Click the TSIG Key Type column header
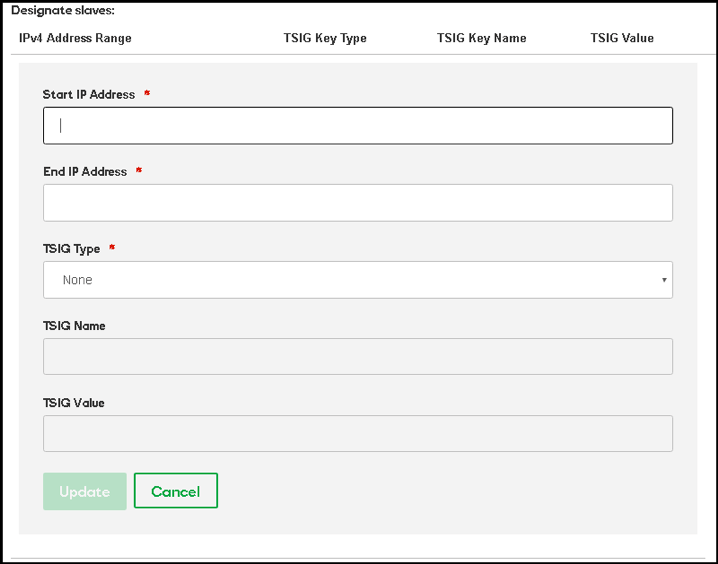Image resolution: width=718 pixels, height=564 pixels. tap(325, 38)
